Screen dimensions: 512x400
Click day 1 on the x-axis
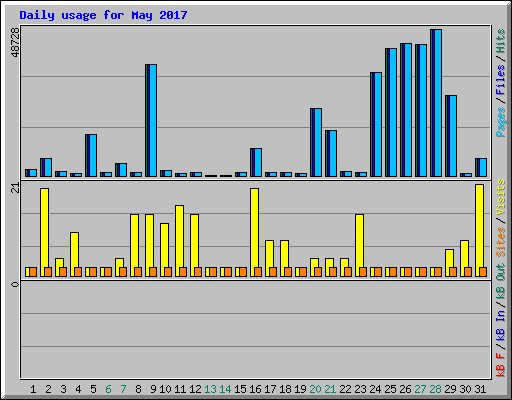point(33,389)
